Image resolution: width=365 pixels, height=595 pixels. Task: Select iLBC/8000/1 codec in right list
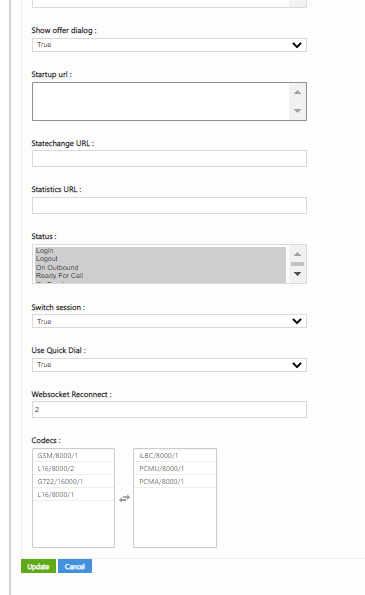click(175, 455)
